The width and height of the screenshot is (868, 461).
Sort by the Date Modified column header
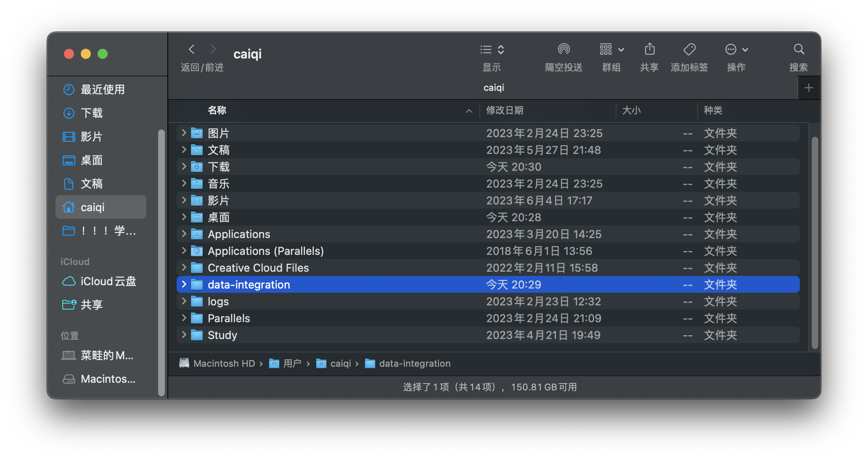(505, 111)
